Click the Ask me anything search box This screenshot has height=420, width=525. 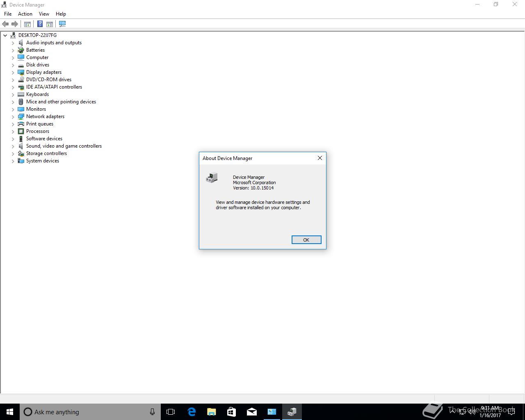pyautogui.click(x=90, y=412)
